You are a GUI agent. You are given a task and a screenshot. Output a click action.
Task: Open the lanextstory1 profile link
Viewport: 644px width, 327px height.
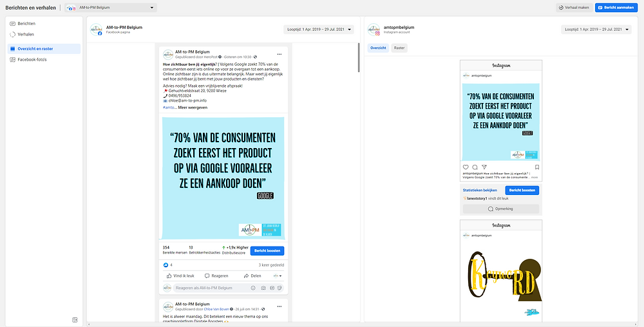[x=476, y=198]
